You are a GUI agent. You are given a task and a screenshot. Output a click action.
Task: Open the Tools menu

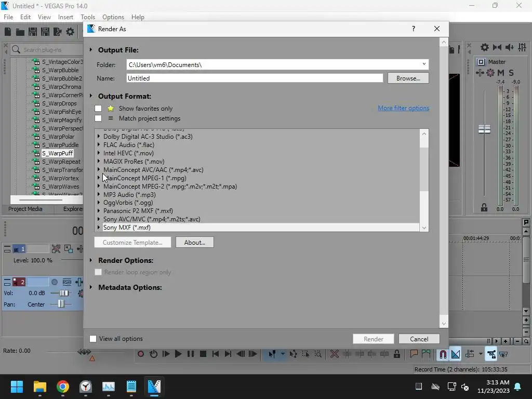click(88, 17)
